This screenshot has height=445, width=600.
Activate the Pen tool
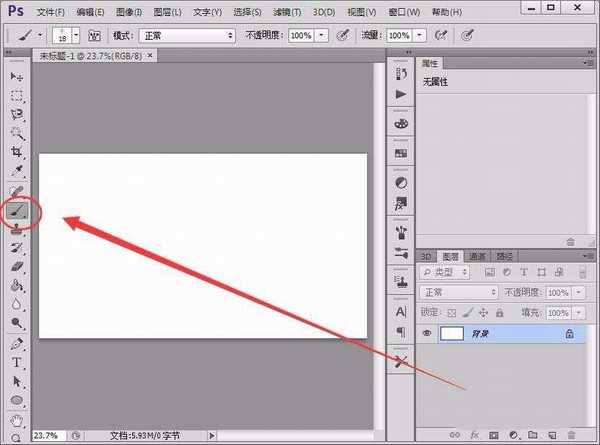(17, 343)
